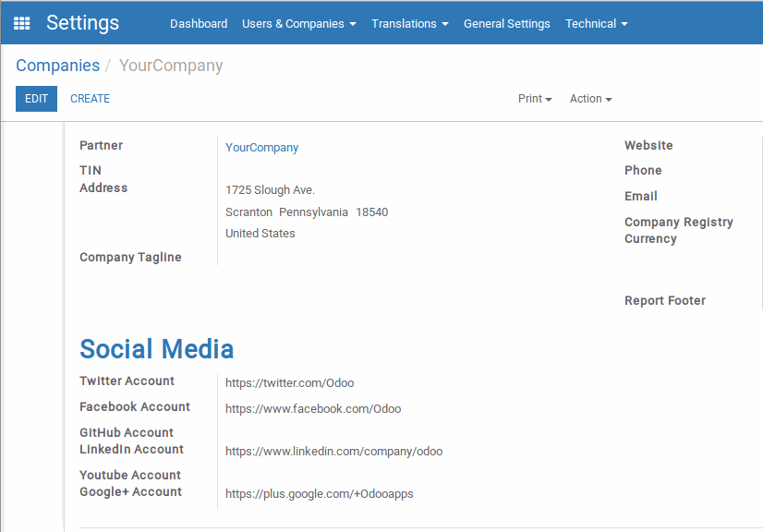Open the apps grid menu icon
Image resolution: width=763 pixels, height=532 pixels.
[x=22, y=23]
